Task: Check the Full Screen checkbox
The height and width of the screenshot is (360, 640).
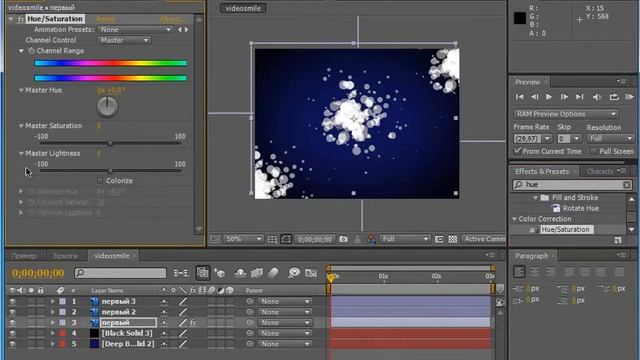Action: [594, 151]
